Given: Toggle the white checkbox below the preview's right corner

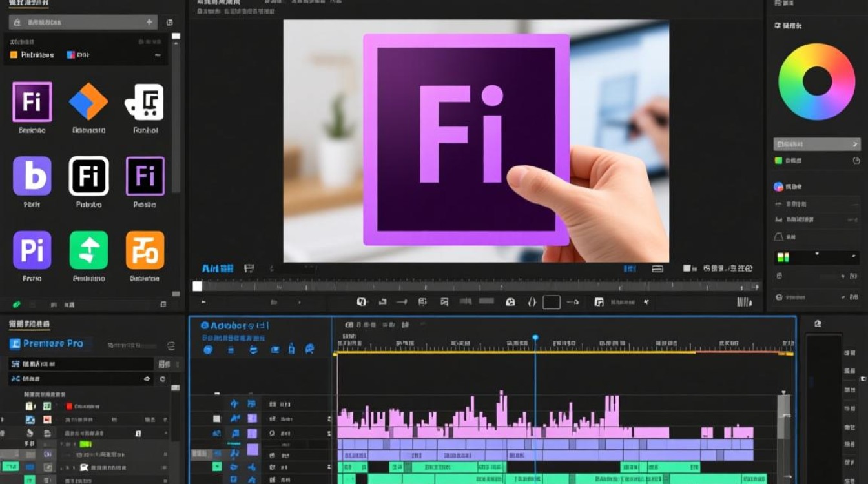Looking at the screenshot, I should pos(687,268).
